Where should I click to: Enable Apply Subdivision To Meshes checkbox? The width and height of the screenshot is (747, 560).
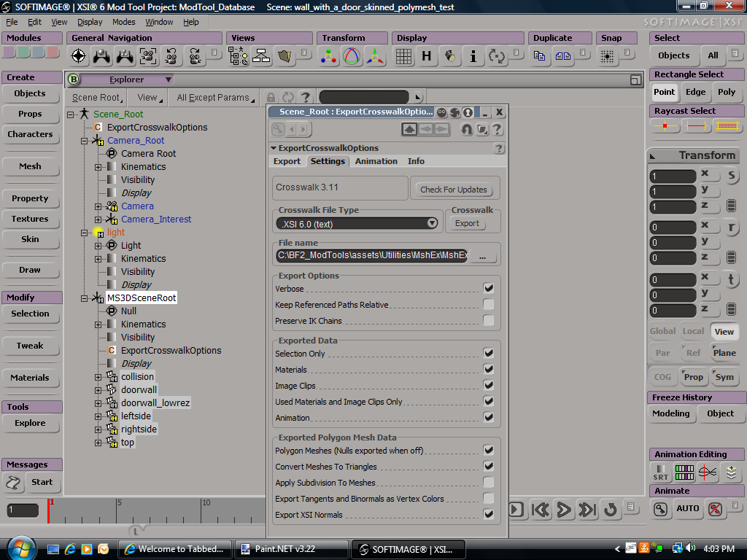pos(488,483)
